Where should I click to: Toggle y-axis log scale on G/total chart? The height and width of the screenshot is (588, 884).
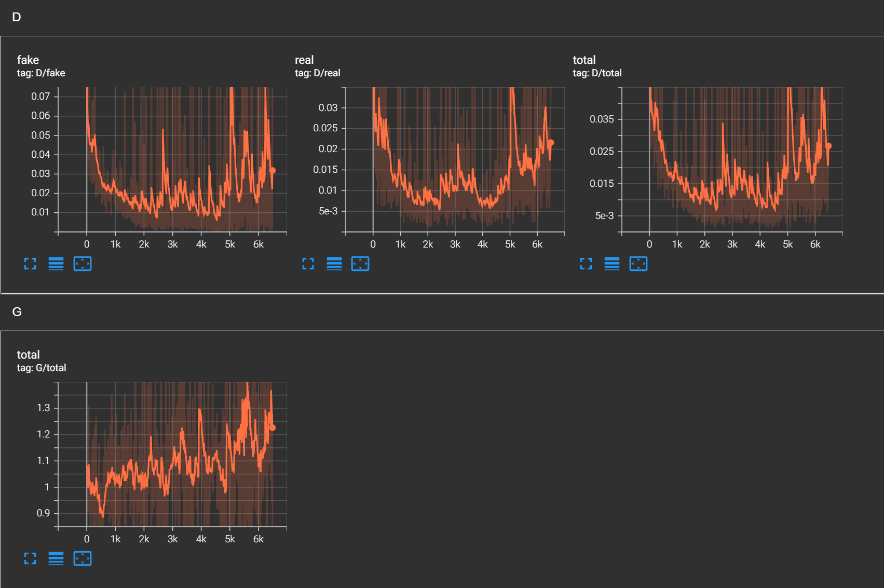click(56, 558)
